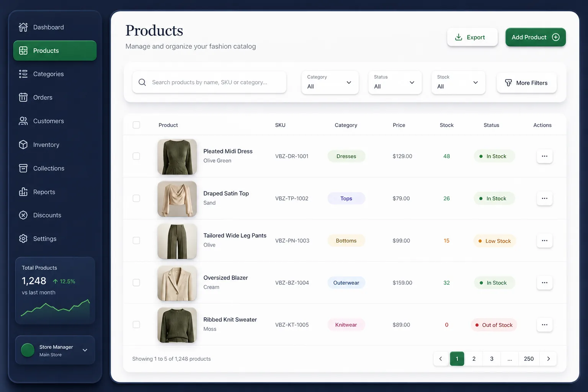
Task: Click the Total Products trend chart
Action: point(56,307)
